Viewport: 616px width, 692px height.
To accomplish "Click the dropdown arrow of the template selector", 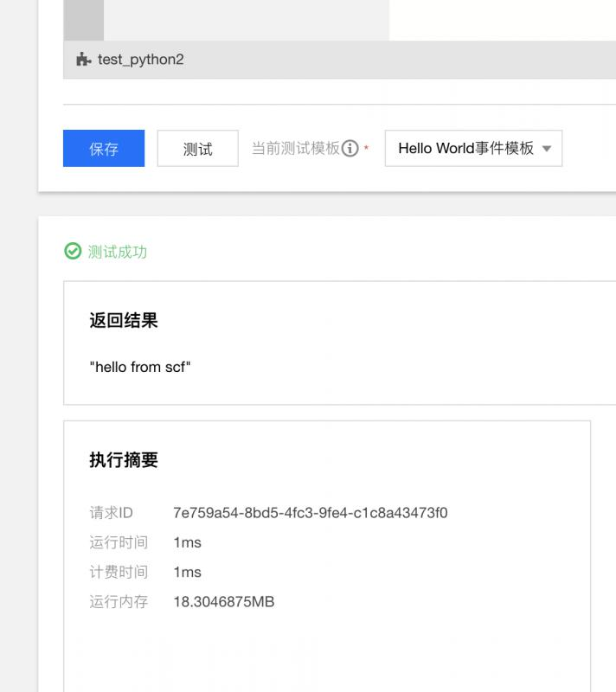I will [547, 149].
